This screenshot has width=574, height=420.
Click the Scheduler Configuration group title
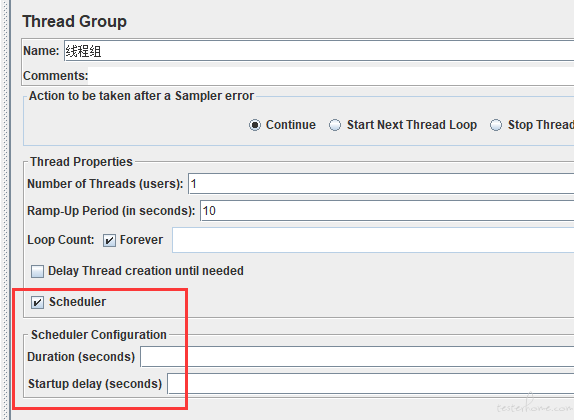99,335
